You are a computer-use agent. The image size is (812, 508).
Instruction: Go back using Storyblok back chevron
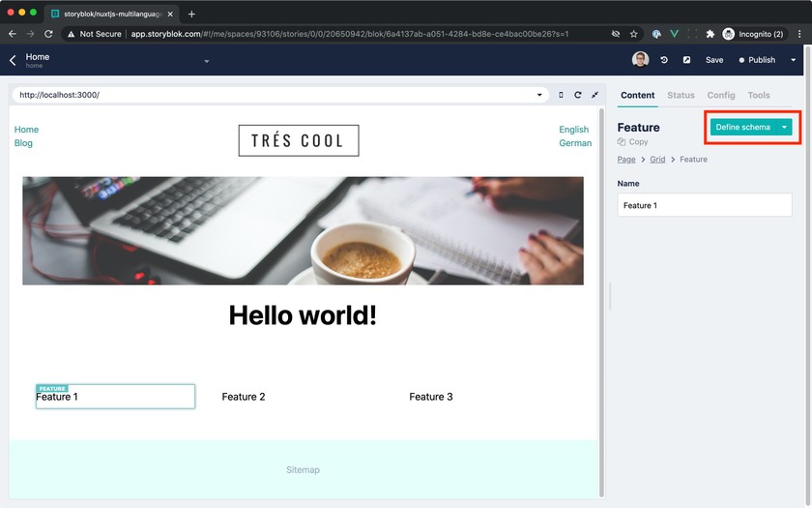click(13, 61)
